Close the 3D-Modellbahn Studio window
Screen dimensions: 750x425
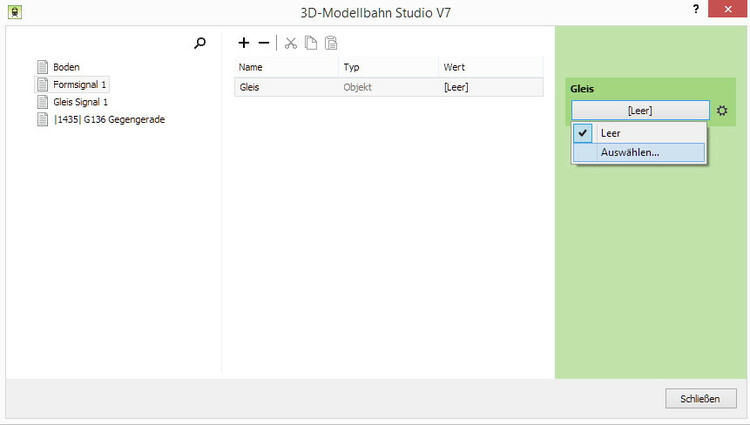728,9
